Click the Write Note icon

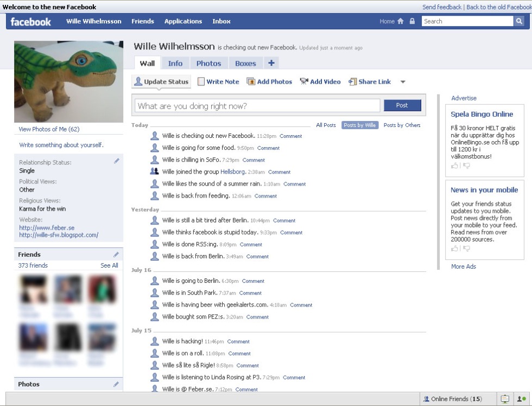click(201, 81)
